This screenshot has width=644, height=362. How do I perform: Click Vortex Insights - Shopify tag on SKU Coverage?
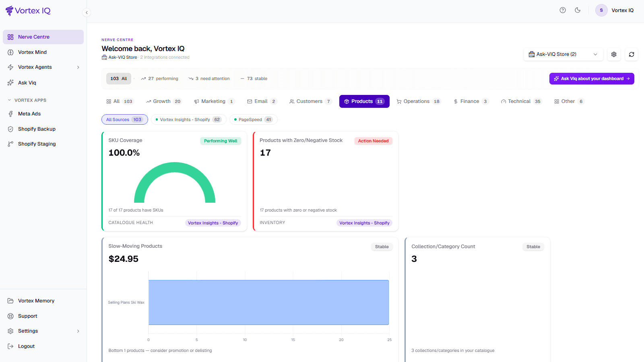[x=213, y=223]
